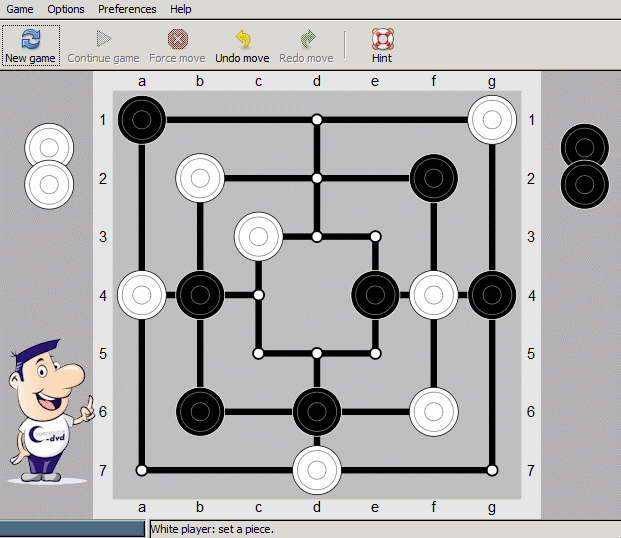
Task: Select the white reserve piece stack
Action: (49, 165)
